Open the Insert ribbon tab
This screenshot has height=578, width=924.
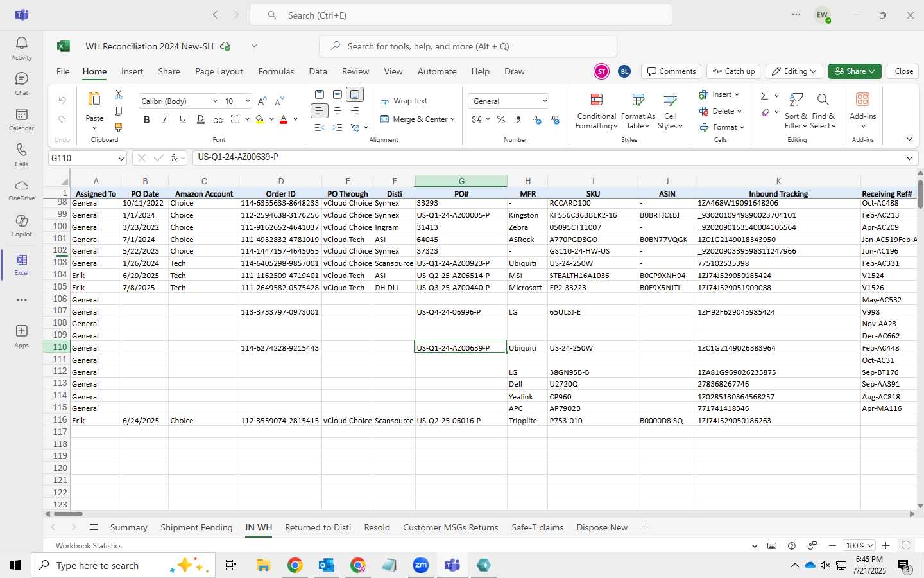[x=132, y=72]
